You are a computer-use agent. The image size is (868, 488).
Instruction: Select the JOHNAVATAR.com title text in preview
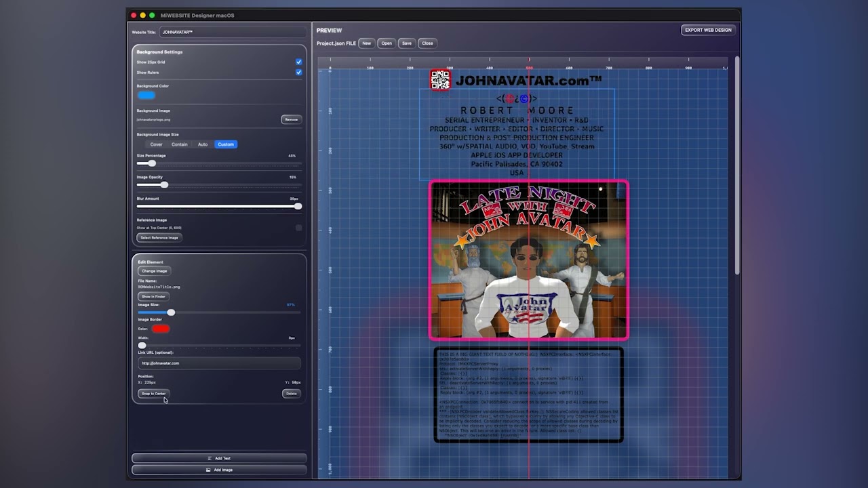point(528,81)
